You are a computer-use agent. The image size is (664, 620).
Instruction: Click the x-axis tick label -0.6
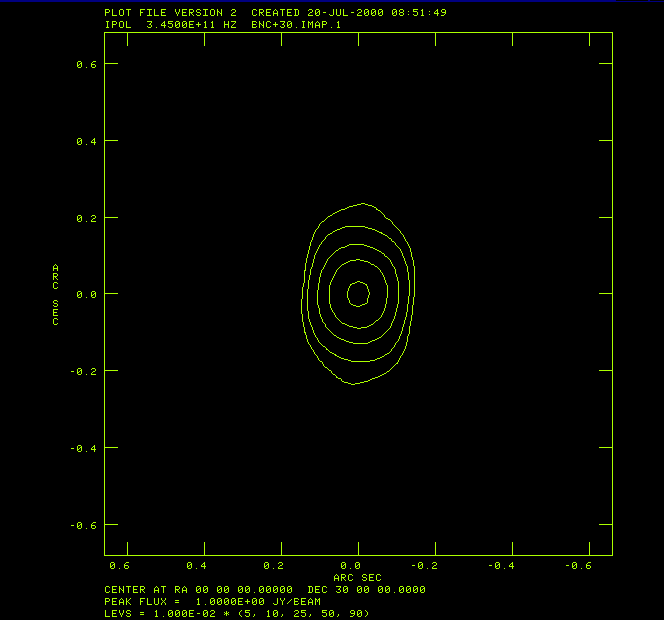578,566
